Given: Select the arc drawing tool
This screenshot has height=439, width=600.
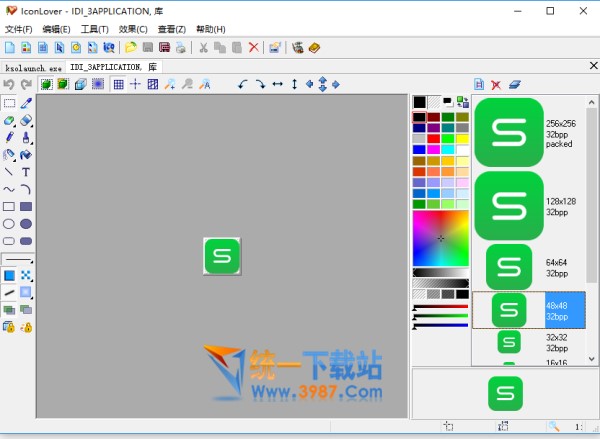Looking at the screenshot, I should click(26, 189).
